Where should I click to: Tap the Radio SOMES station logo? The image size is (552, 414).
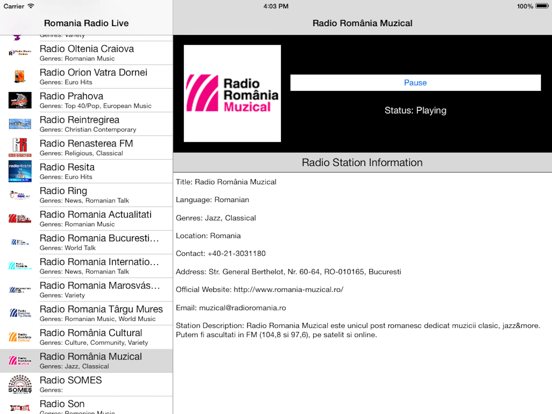point(20,384)
